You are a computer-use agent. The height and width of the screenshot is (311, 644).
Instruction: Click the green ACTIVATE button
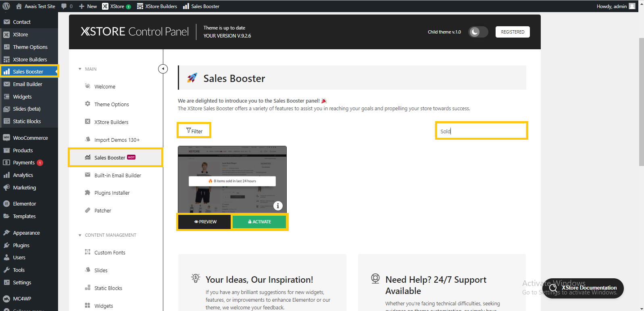[259, 222]
